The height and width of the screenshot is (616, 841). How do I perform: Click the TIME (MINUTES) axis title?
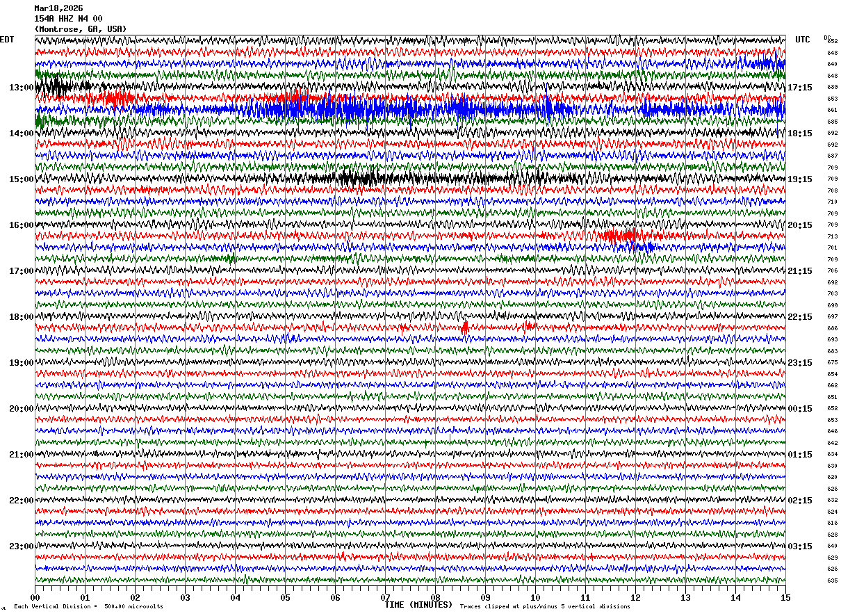click(x=418, y=605)
